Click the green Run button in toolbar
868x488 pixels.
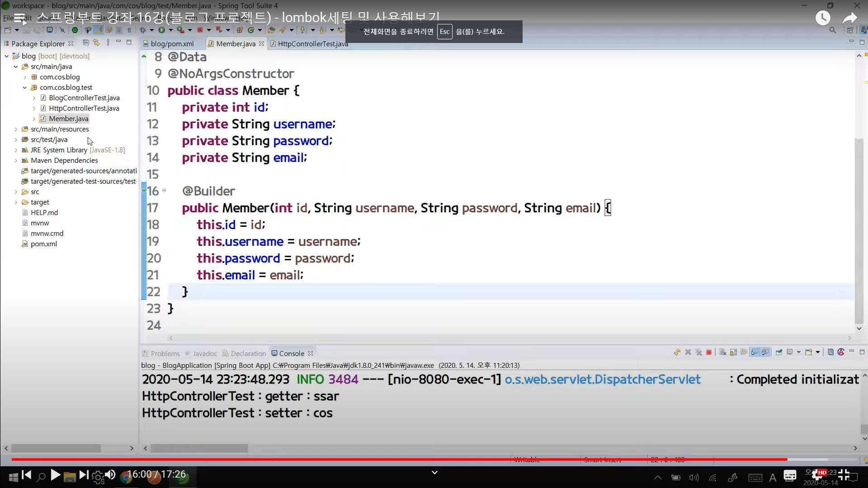(x=161, y=30)
